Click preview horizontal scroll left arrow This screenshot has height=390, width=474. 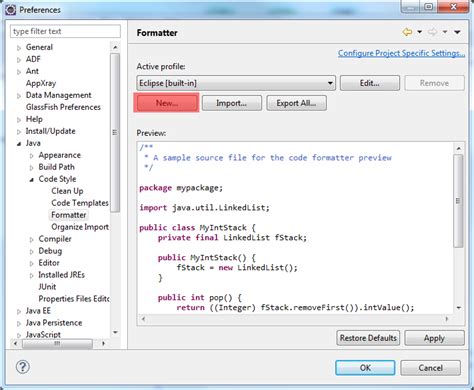point(143,319)
